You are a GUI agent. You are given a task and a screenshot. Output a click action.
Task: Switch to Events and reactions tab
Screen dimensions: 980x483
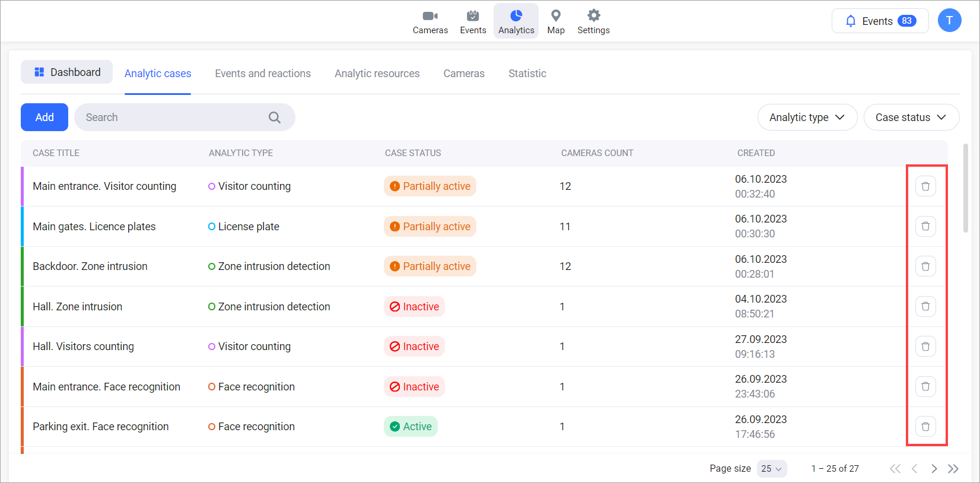[x=263, y=74]
